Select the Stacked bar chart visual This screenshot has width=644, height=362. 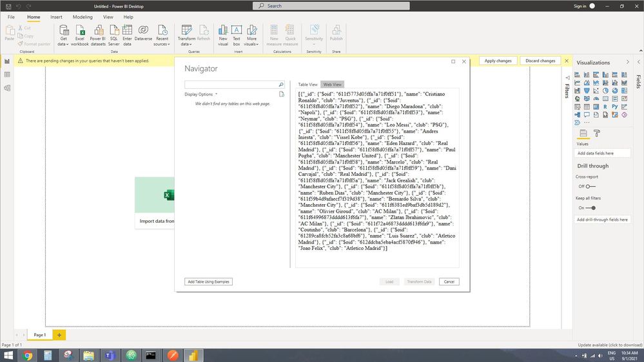point(577,75)
